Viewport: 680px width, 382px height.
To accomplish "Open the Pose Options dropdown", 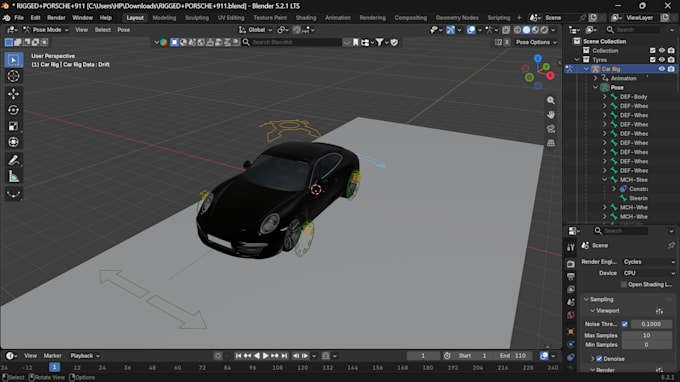I will coord(536,42).
